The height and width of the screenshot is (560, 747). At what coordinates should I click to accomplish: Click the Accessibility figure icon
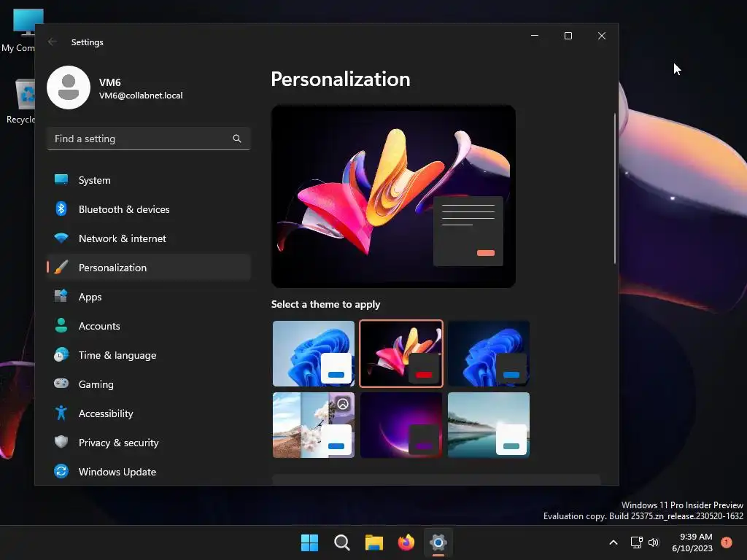(x=61, y=413)
